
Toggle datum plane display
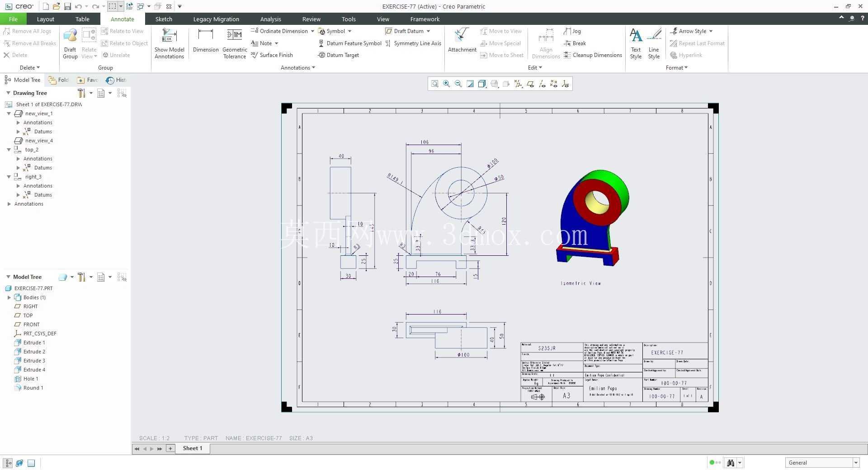pyautogui.click(x=530, y=84)
